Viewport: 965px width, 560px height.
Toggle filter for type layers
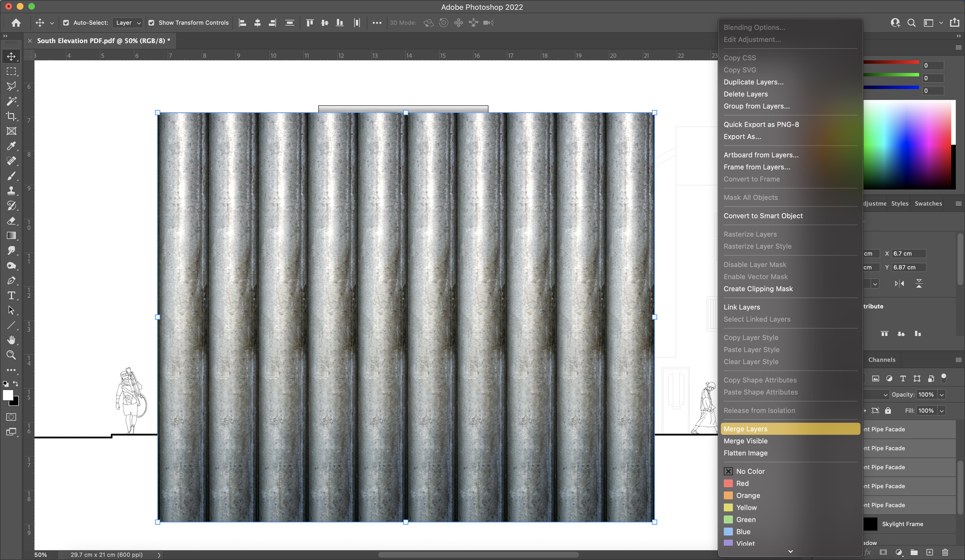click(903, 379)
